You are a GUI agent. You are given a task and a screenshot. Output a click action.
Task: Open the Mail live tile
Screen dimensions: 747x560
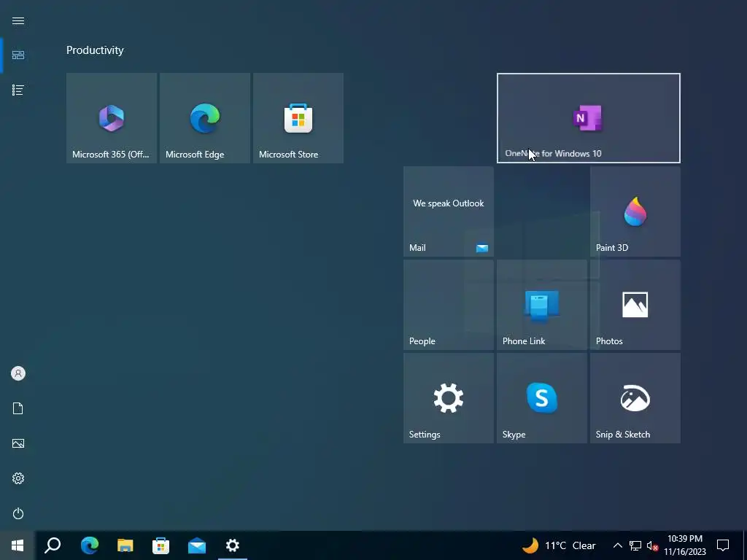[x=449, y=211]
